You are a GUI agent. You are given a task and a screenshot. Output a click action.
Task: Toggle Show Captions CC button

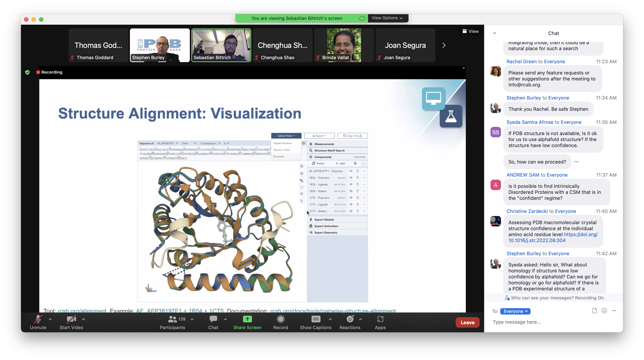(316, 319)
